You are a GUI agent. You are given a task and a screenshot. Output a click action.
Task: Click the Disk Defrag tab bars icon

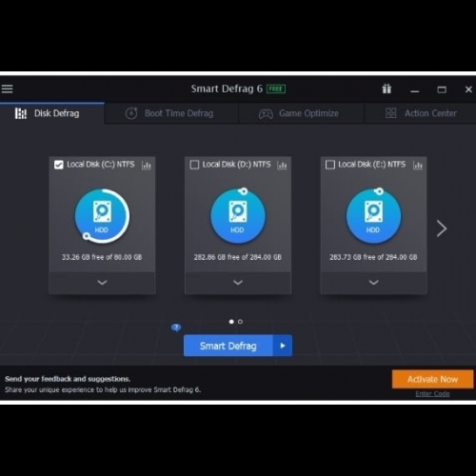(21, 113)
